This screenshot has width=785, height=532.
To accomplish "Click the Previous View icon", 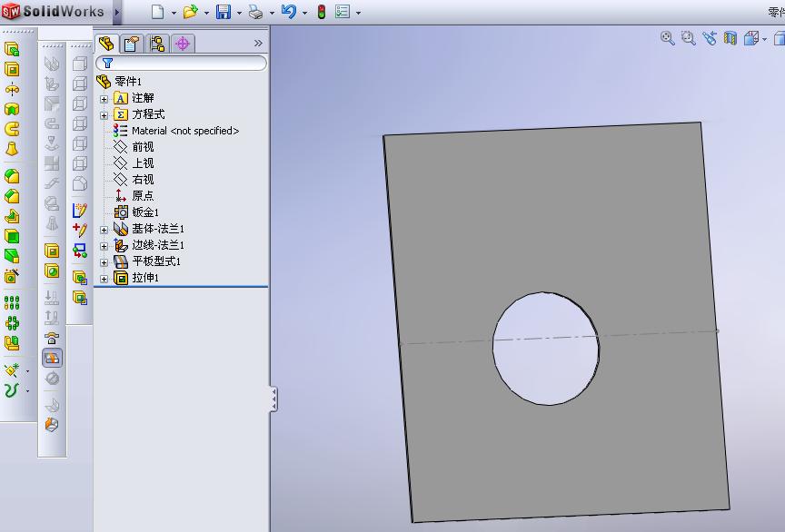I will click(710, 38).
